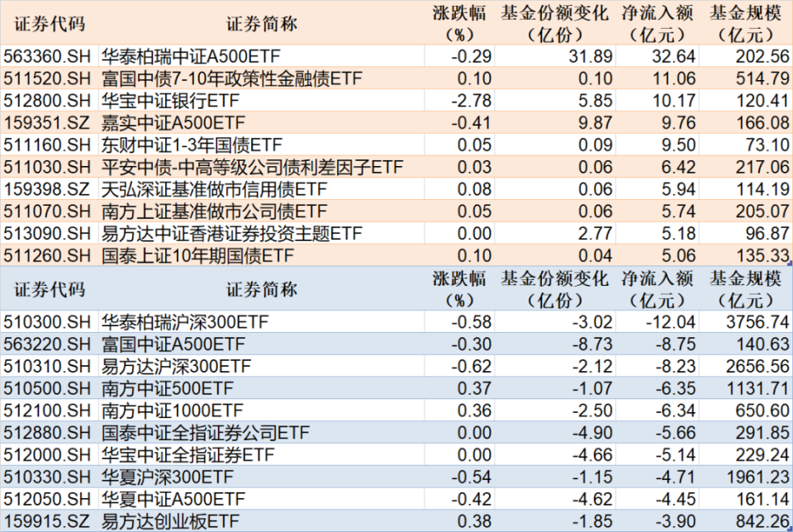The image size is (793, 532).
Task: Select the name 华宝中证银行ETF
Action: tap(170, 101)
